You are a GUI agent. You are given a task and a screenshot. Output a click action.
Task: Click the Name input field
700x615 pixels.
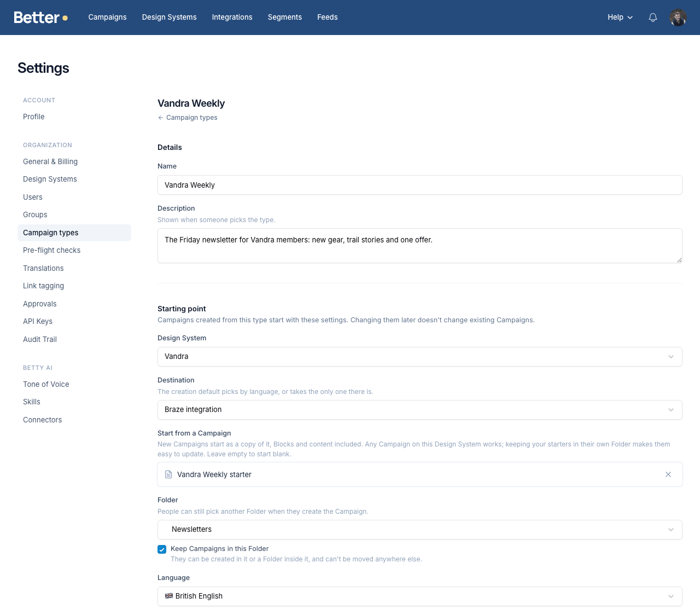pyautogui.click(x=420, y=185)
